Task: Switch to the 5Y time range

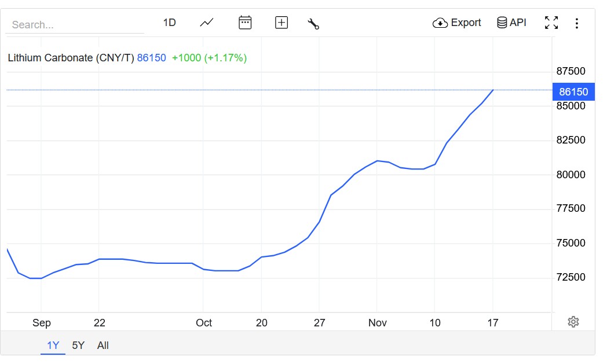Action: 78,345
